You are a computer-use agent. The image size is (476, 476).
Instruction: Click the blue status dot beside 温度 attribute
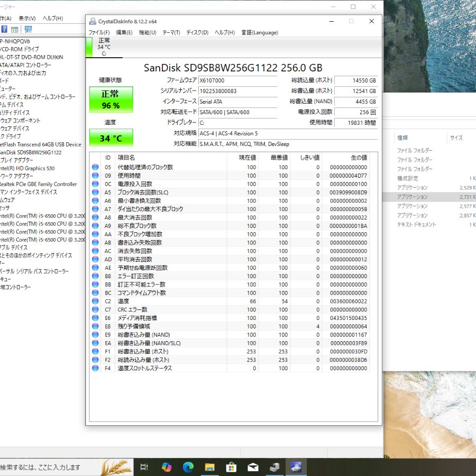[96, 300]
